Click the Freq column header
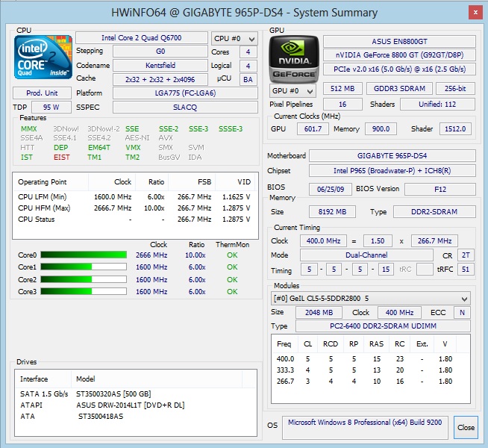 284,344
